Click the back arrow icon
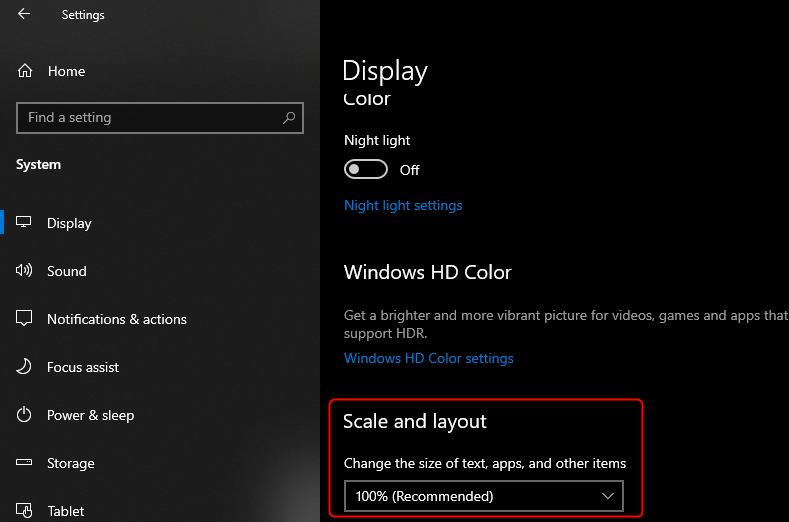Viewport: 789px width, 522px height. (24, 14)
